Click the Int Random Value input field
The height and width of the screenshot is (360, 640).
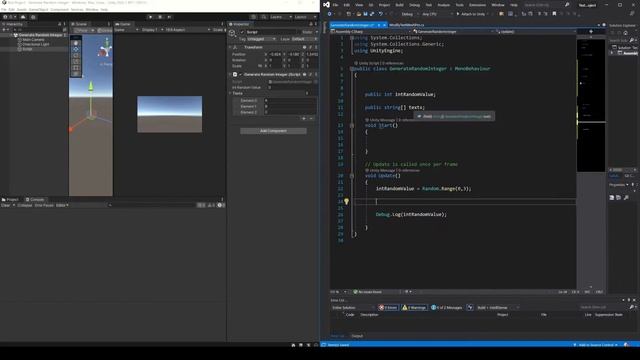(x=292, y=87)
